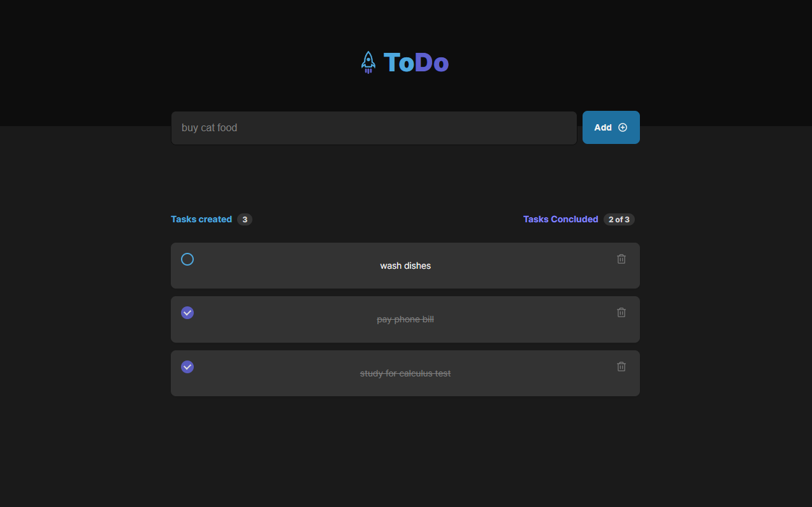Click the Tasks created label
812x507 pixels.
(x=201, y=219)
